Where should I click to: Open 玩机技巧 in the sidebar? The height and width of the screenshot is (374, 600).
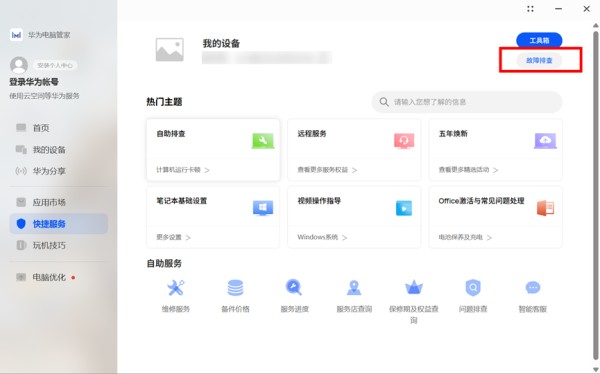(59, 245)
